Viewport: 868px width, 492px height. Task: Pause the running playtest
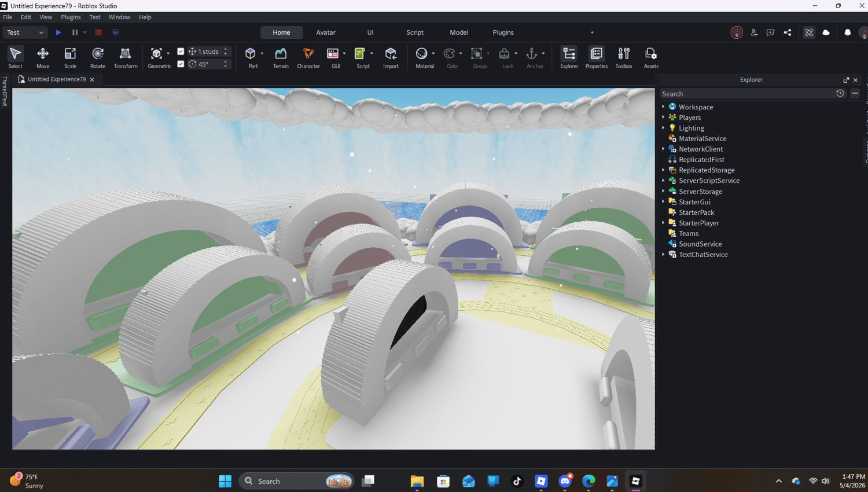pyautogui.click(x=75, y=32)
